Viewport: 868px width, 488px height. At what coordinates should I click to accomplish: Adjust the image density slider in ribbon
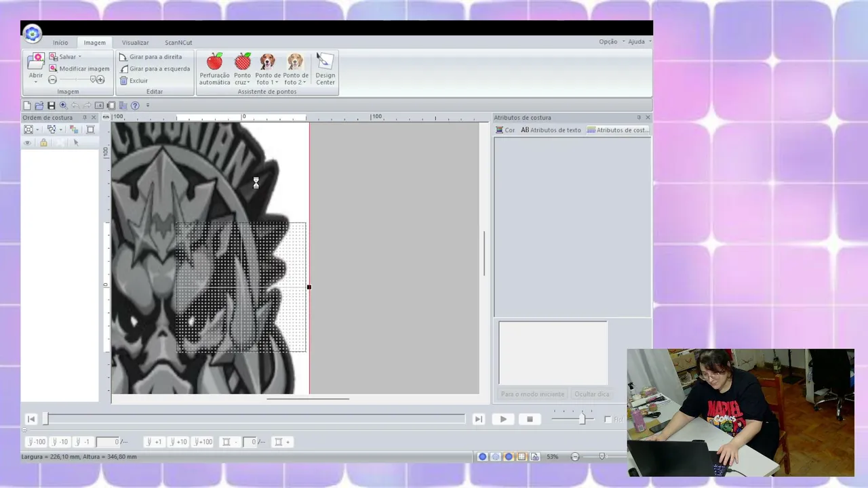[77, 80]
